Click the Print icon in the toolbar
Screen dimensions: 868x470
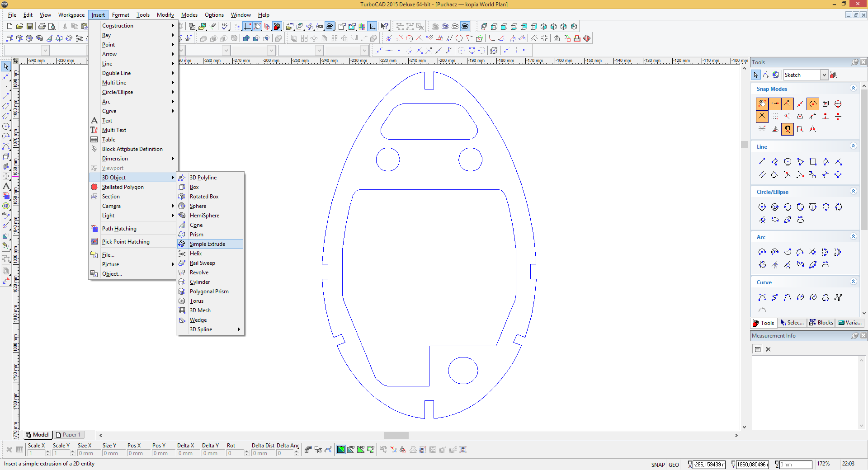42,27
